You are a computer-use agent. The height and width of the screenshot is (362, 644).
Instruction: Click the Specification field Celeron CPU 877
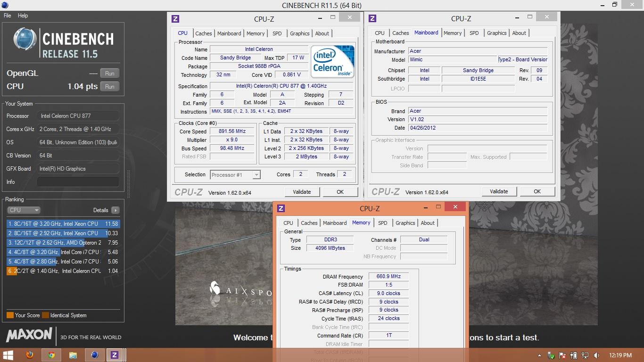281,86
